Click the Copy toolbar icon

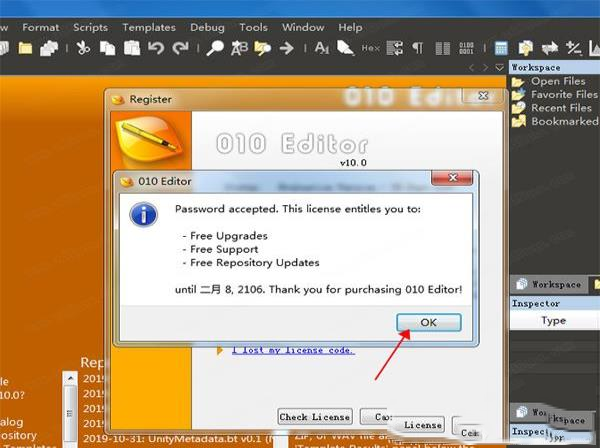(107, 48)
